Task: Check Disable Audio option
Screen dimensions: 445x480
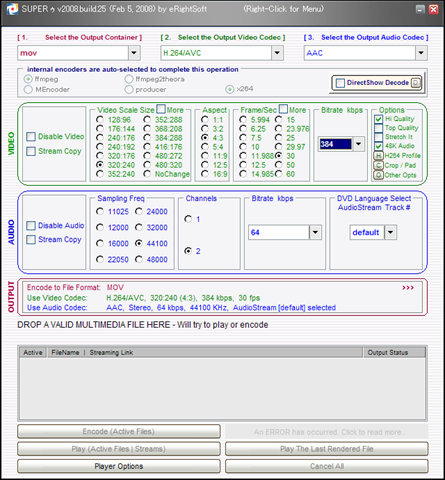Action: [31, 226]
